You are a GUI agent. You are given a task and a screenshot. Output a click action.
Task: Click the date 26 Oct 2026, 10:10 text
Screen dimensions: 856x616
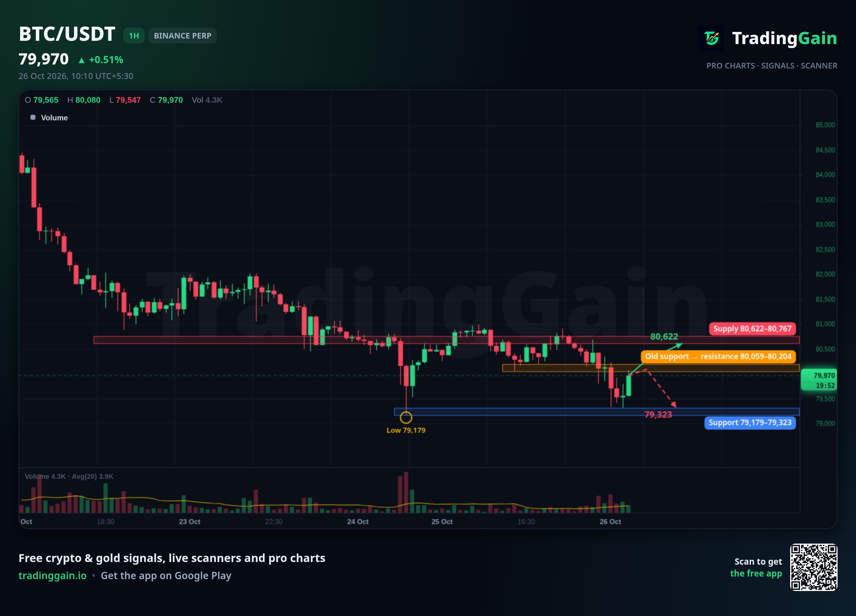point(76,76)
